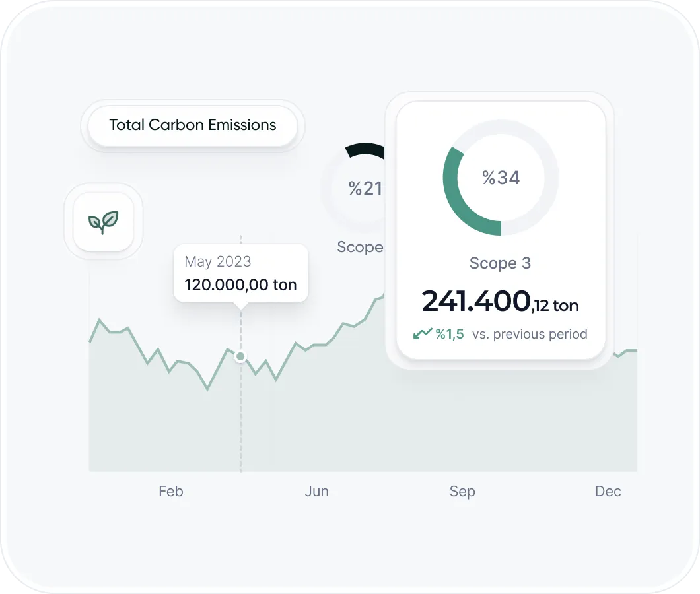This screenshot has height=594, width=700.
Task: Click the dark arc of %21 donut
Action: click(x=365, y=150)
